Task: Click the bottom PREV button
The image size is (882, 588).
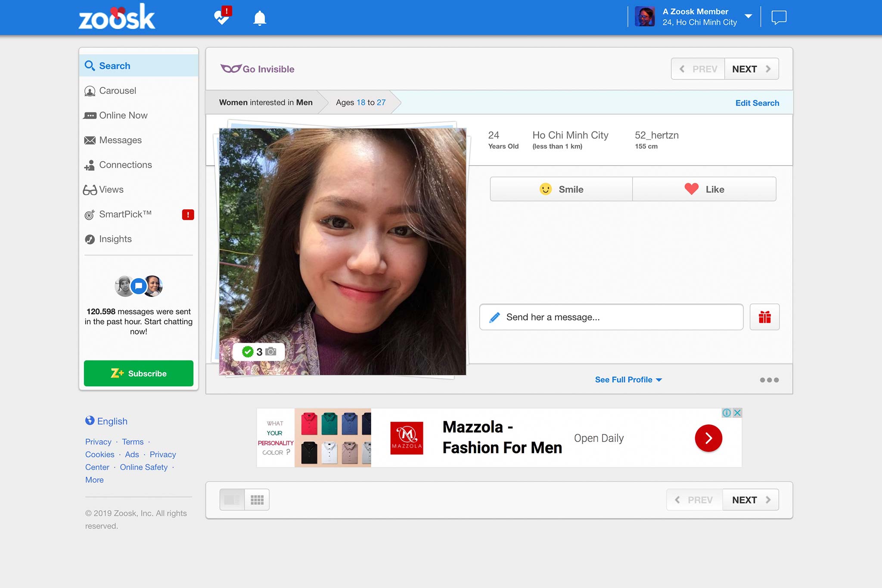Action: (695, 500)
